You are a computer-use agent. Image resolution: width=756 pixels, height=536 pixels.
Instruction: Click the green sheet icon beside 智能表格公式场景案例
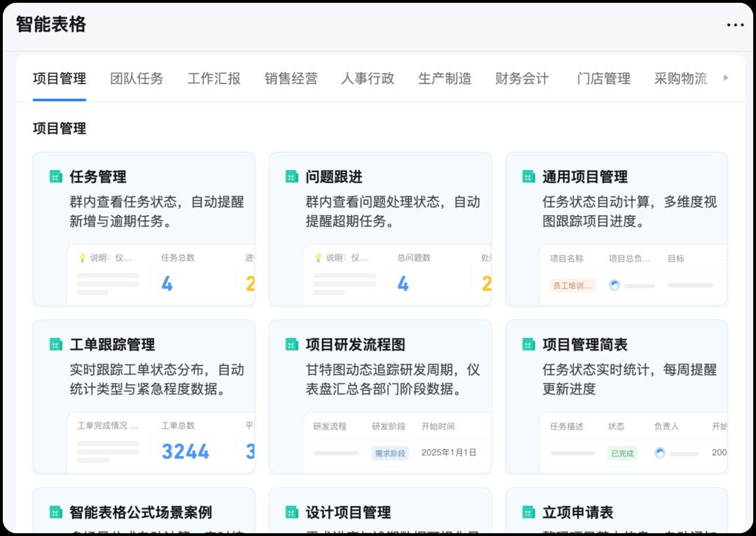point(56,512)
